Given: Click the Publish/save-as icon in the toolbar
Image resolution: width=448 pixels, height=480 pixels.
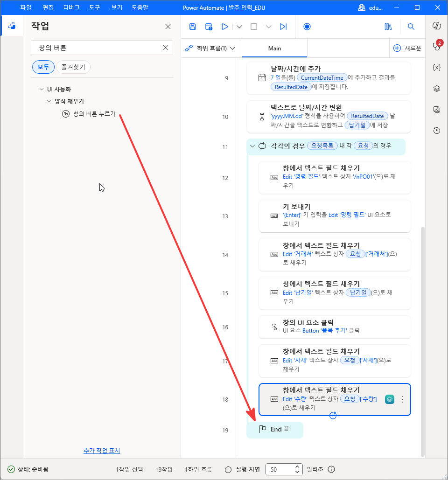Looking at the screenshot, I should click(209, 27).
